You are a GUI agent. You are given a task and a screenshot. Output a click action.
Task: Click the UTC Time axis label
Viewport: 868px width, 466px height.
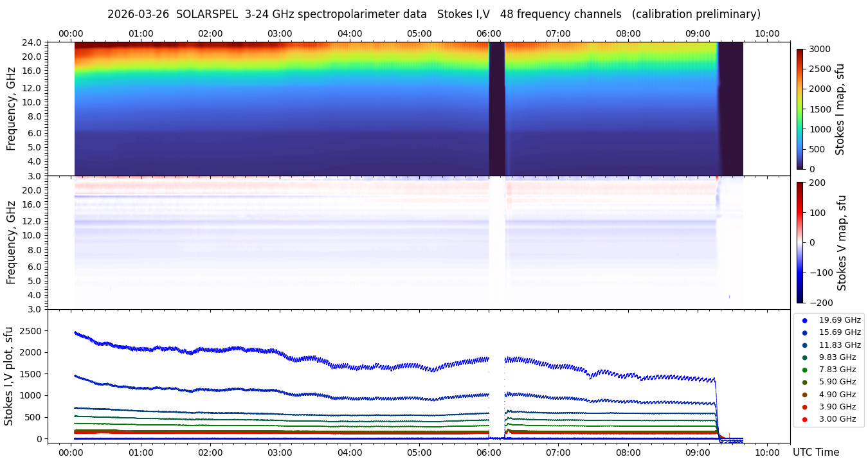click(816, 453)
